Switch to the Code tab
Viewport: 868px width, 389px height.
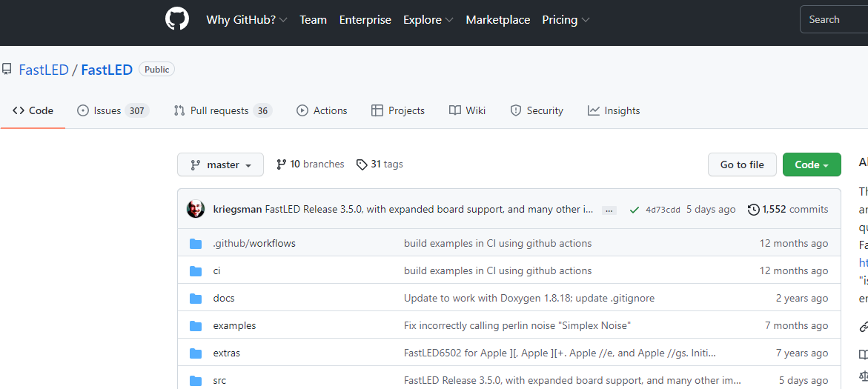pos(33,110)
